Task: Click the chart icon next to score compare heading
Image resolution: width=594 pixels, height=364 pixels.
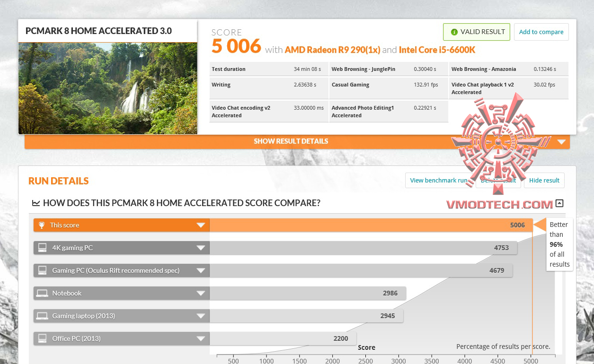Action: 36,203
